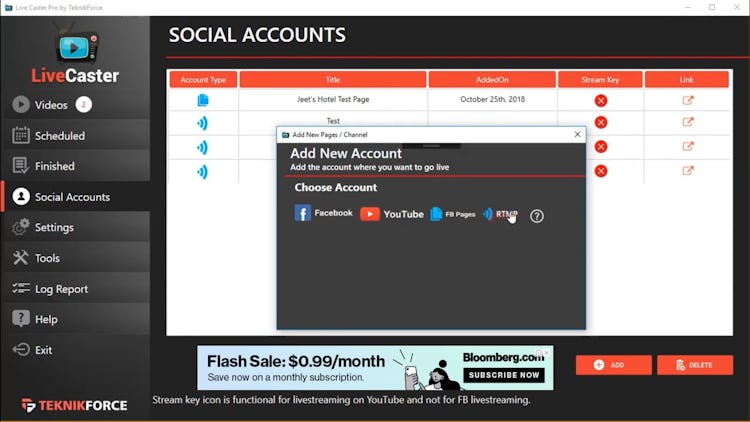Click the Settings gear icon

coord(21,227)
